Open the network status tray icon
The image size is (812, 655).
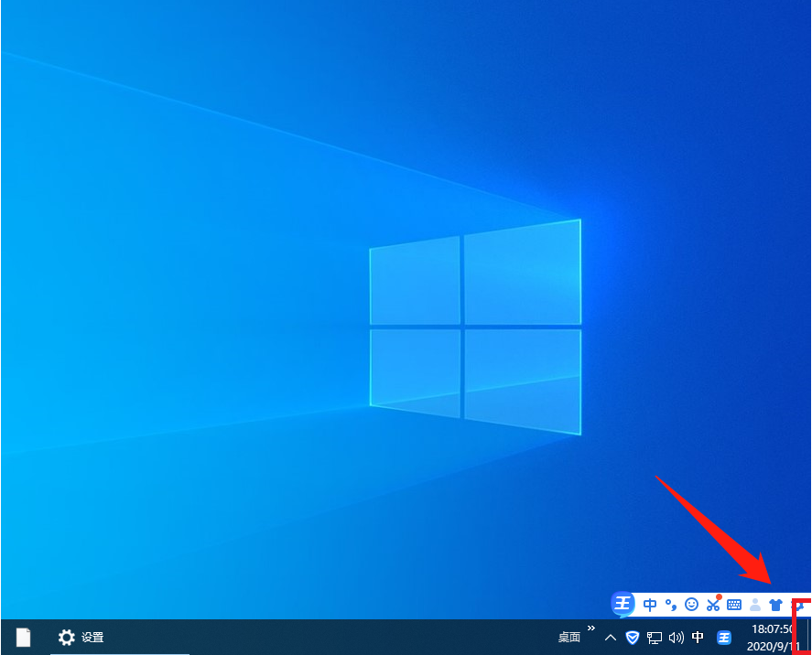tap(655, 638)
